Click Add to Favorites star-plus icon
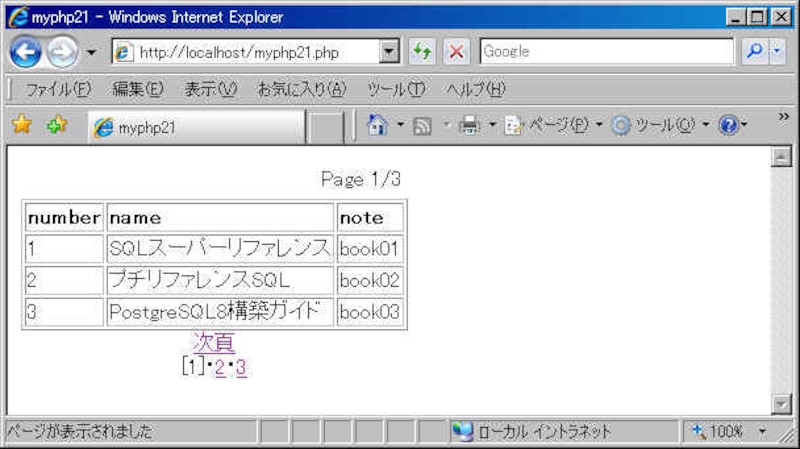This screenshot has width=800, height=449. pyautogui.click(x=57, y=124)
